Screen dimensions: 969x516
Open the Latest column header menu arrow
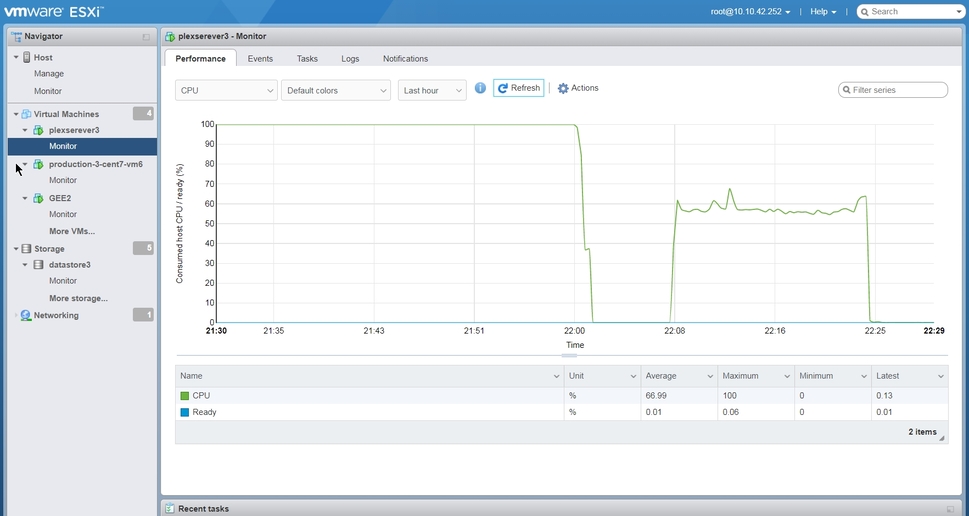point(941,376)
